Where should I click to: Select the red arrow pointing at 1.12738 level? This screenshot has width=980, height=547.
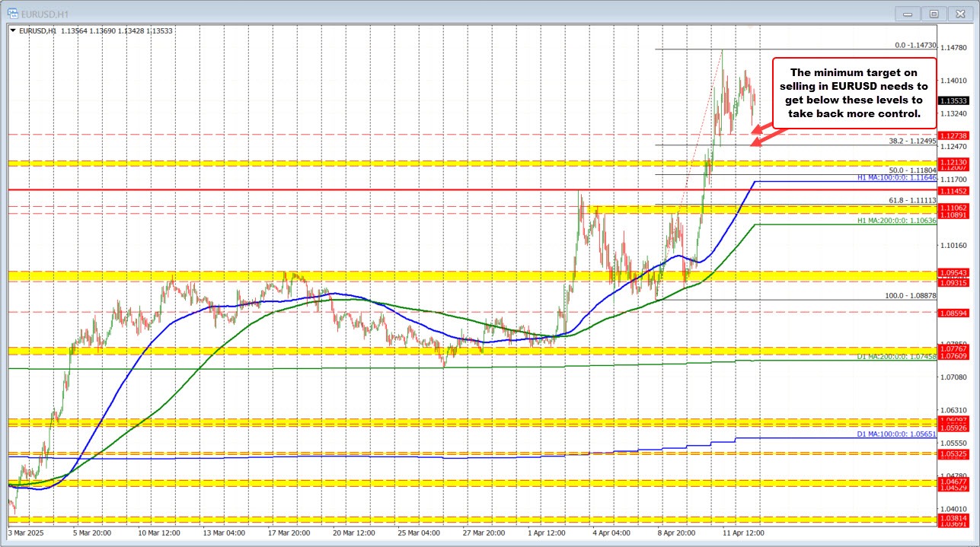pos(758,132)
